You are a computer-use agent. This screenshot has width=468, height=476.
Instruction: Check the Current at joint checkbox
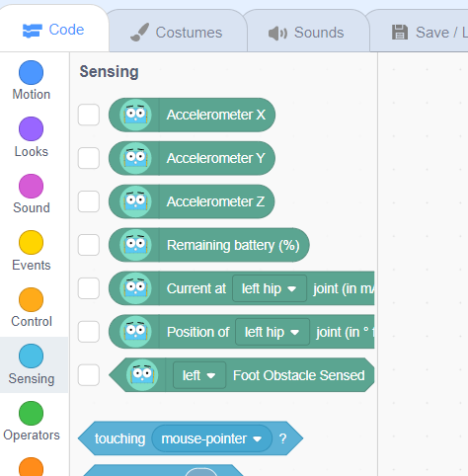(x=89, y=288)
